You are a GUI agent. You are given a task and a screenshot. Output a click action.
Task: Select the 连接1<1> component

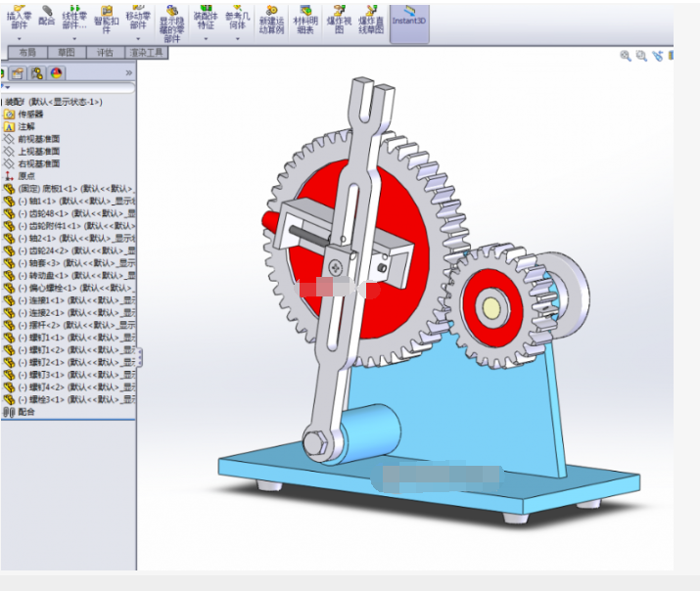[x=70, y=300]
